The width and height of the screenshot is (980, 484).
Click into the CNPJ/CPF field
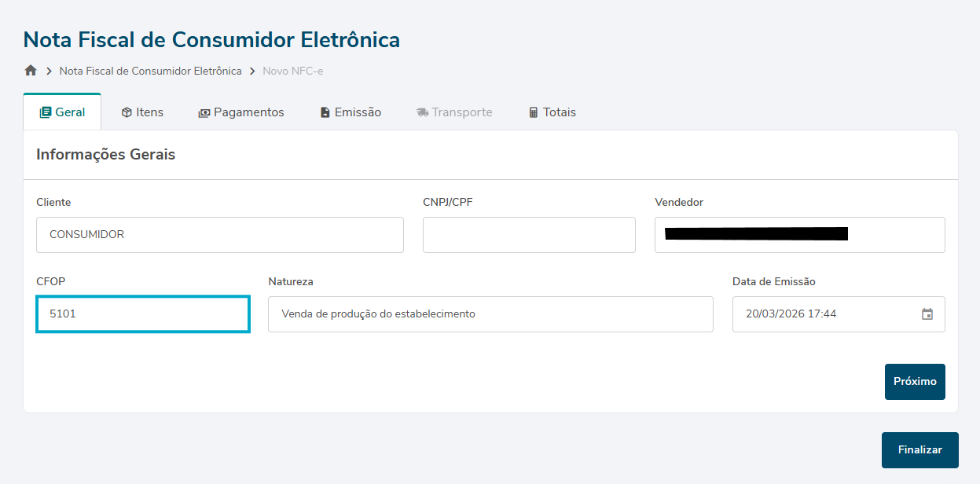(529, 235)
